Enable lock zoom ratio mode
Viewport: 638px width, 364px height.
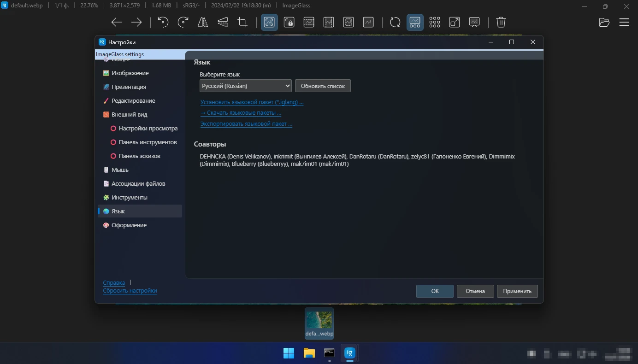289,22
